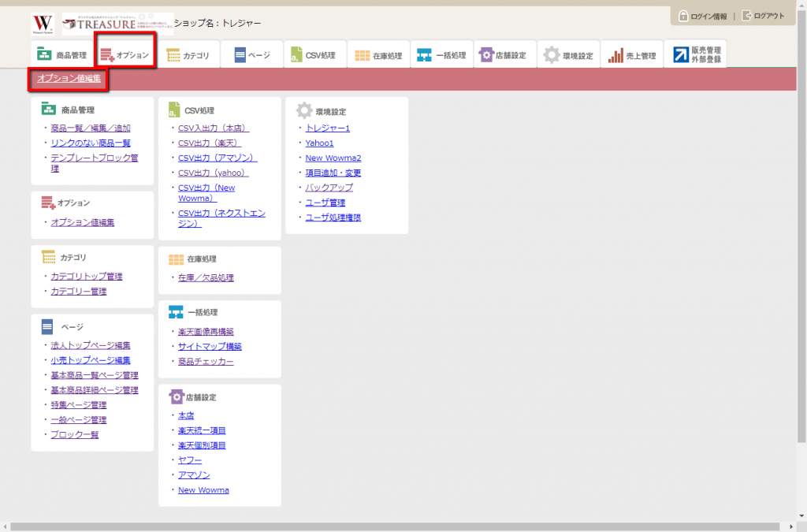
Task: Open the 商品チェッカー link
Action: (x=206, y=362)
